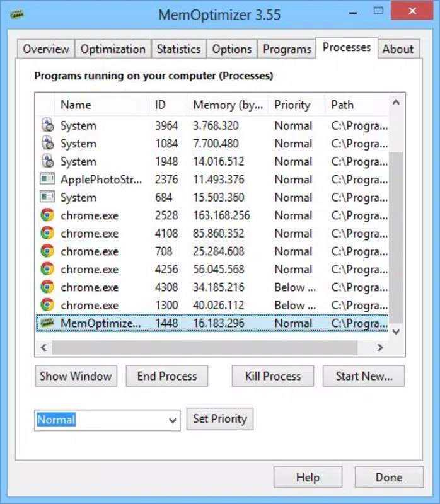Click process ID 708

pyautogui.click(x=164, y=251)
